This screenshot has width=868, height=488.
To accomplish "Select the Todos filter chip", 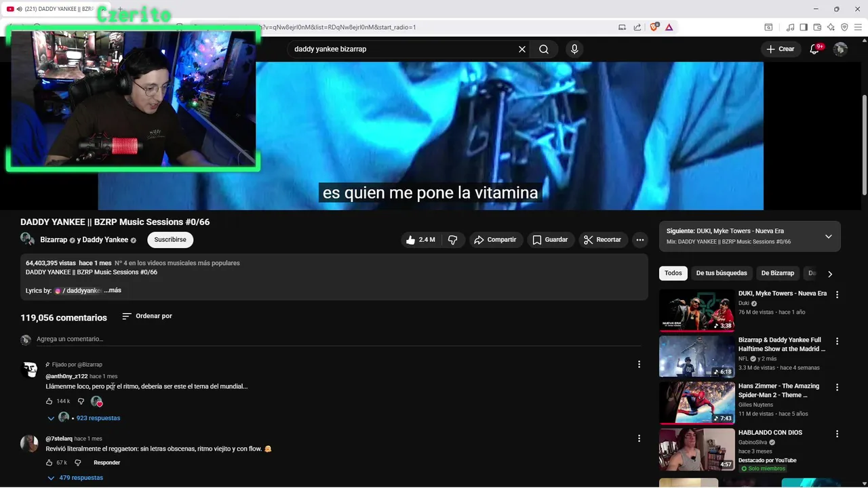I will pos(673,273).
